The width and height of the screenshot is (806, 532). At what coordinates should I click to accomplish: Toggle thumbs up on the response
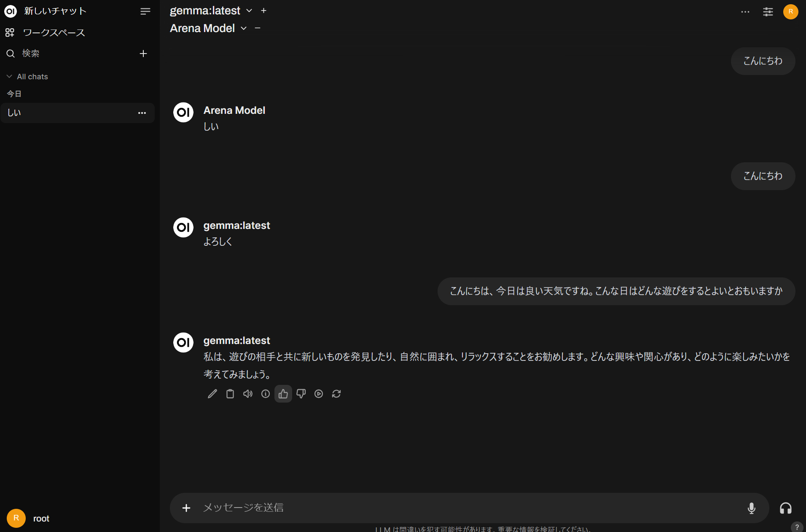pyautogui.click(x=283, y=394)
